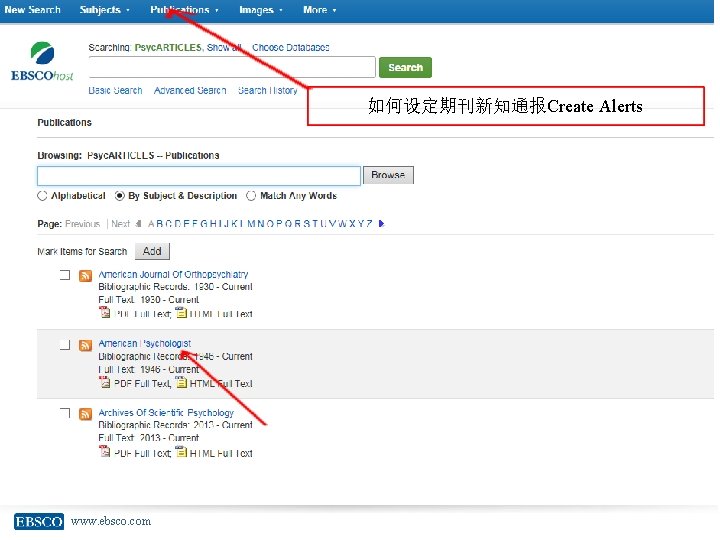Click the green Search button
Viewport: 720px width, 540px height.
click(x=405, y=68)
